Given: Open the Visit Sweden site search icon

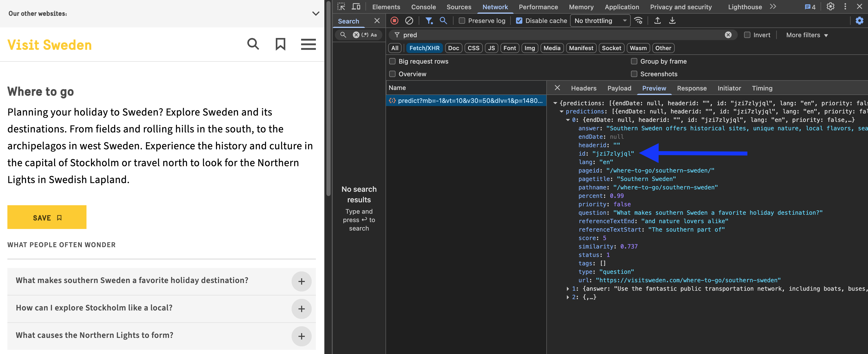Looking at the screenshot, I should [x=253, y=44].
